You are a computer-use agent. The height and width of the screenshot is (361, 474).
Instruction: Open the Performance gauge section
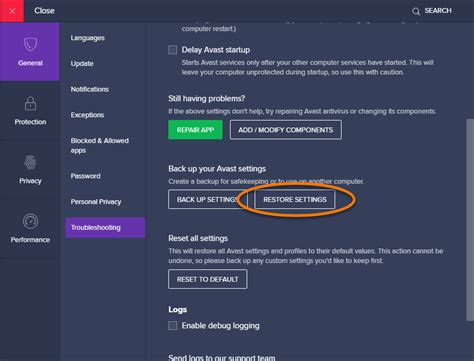point(30,228)
